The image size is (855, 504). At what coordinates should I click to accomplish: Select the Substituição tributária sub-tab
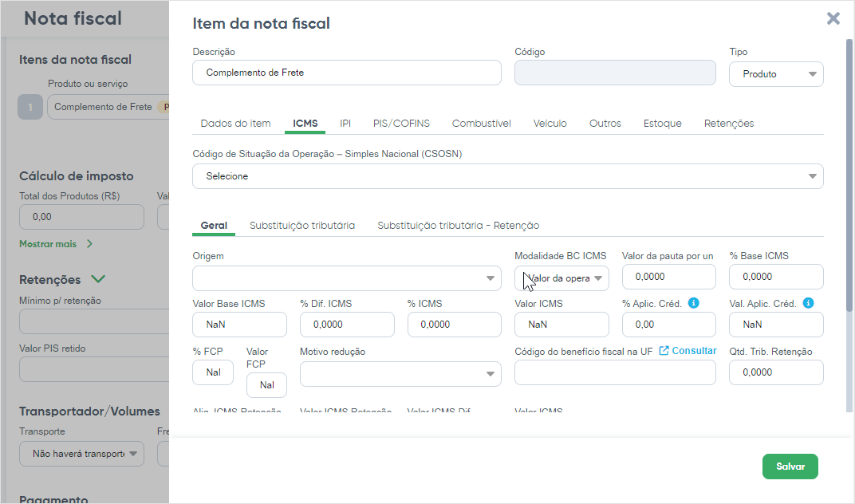tap(302, 226)
